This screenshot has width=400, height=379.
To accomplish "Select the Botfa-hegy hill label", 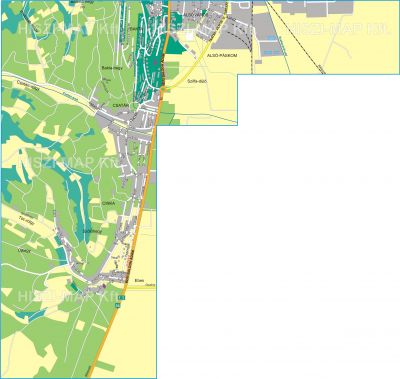I will click(x=108, y=68).
